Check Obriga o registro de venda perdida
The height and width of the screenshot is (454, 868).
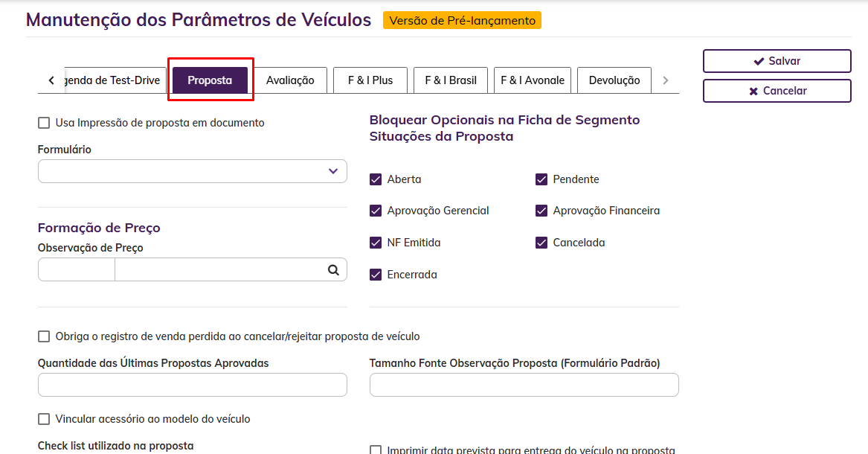44,336
